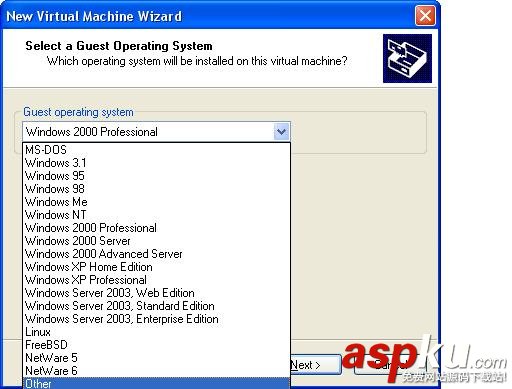
Task: Select Windows 2000 Server
Action: pyautogui.click(x=156, y=241)
